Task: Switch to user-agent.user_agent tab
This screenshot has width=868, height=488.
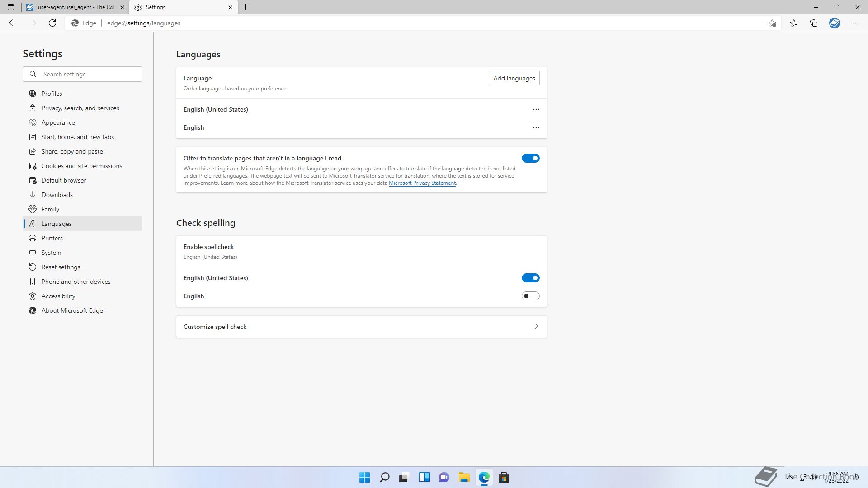Action: pos(75,7)
